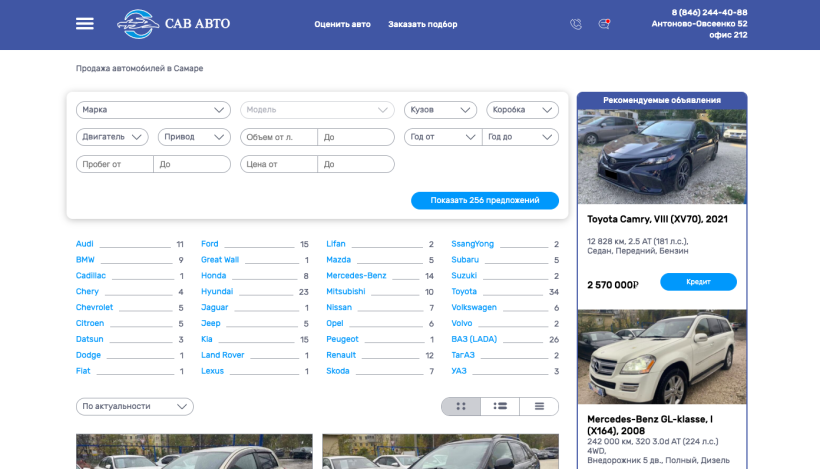Screen dimensions: 820x469
Task: Open the Привод dropdown
Action: [194, 137]
